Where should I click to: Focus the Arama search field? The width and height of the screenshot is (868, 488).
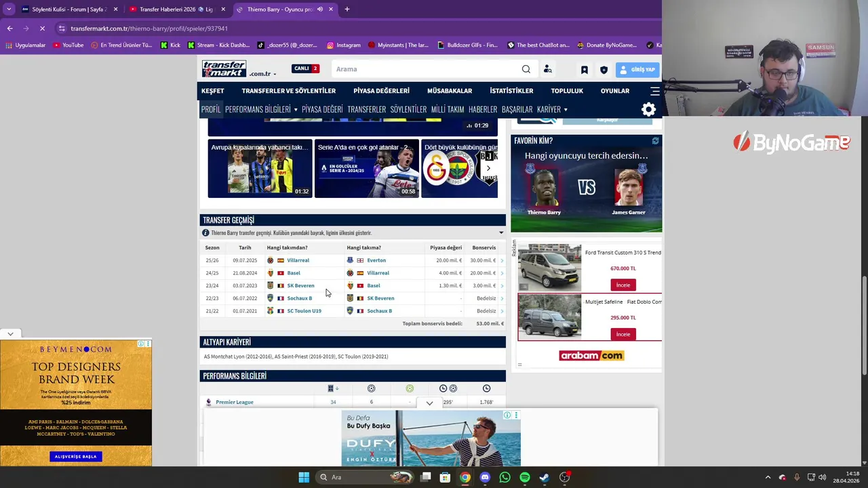(x=427, y=69)
